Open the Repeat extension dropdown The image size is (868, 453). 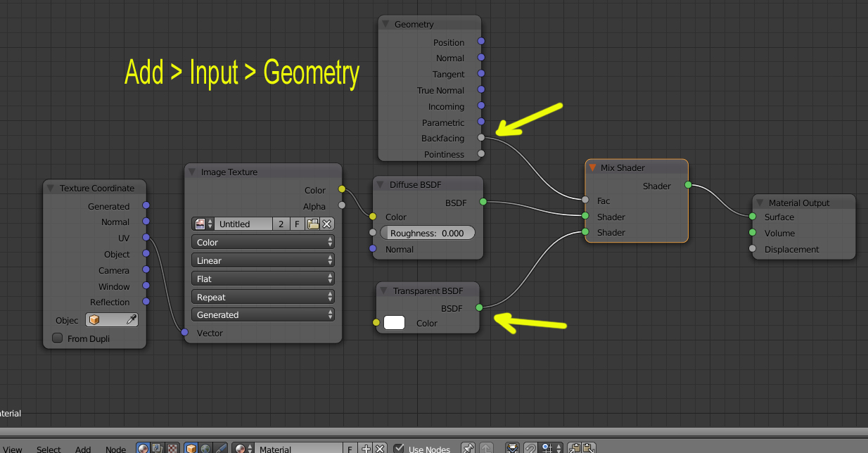[x=263, y=297]
